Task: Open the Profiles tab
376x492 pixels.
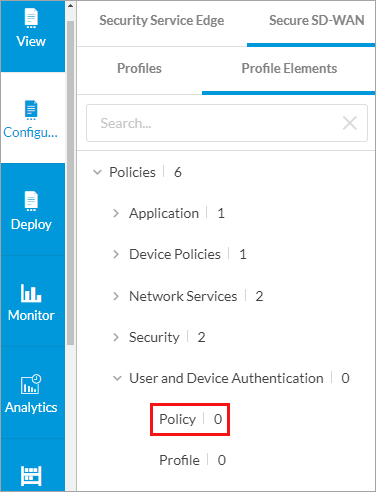Action: pos(139,68)
